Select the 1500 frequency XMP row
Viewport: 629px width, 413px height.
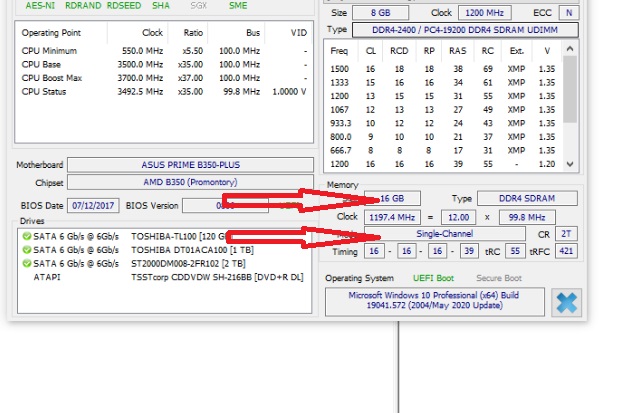tap(443, 69)
